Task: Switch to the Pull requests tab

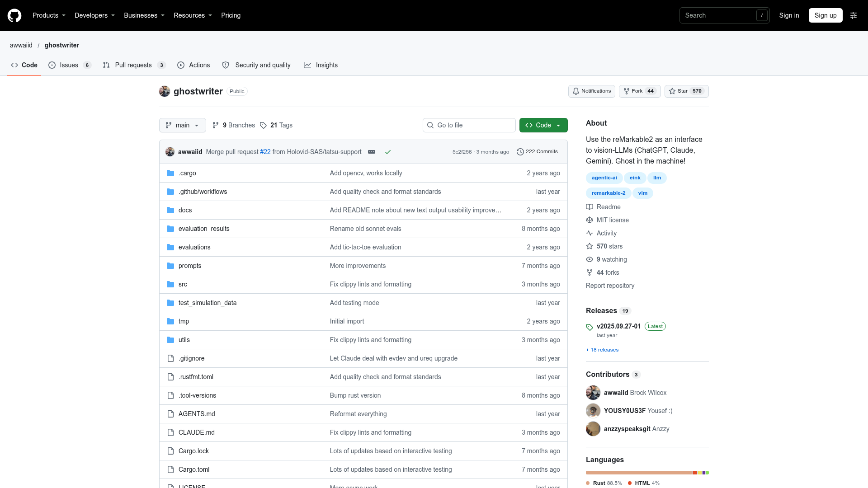Action: pos(134,65)
